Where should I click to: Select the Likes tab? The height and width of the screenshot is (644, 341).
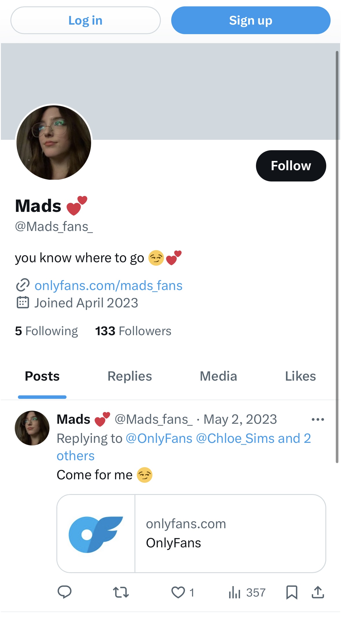point(300,376)
